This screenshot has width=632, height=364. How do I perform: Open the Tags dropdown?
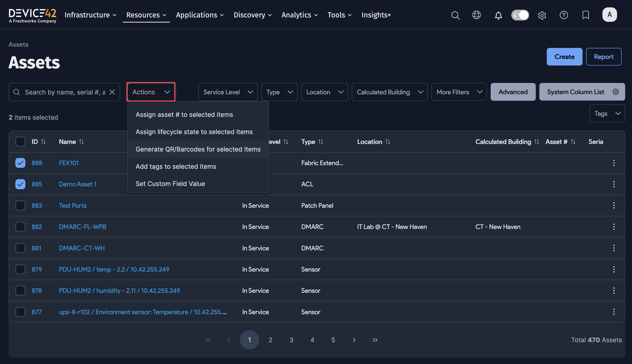tap(607, 113)
